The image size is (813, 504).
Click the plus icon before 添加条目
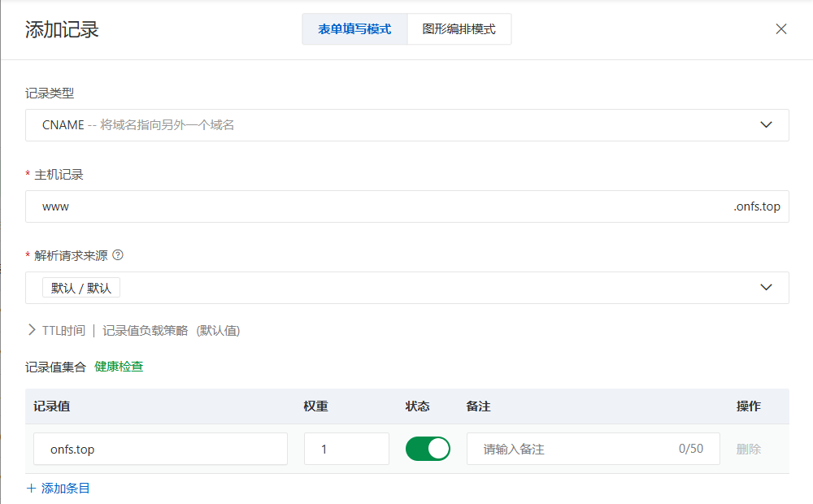point(32,489)
